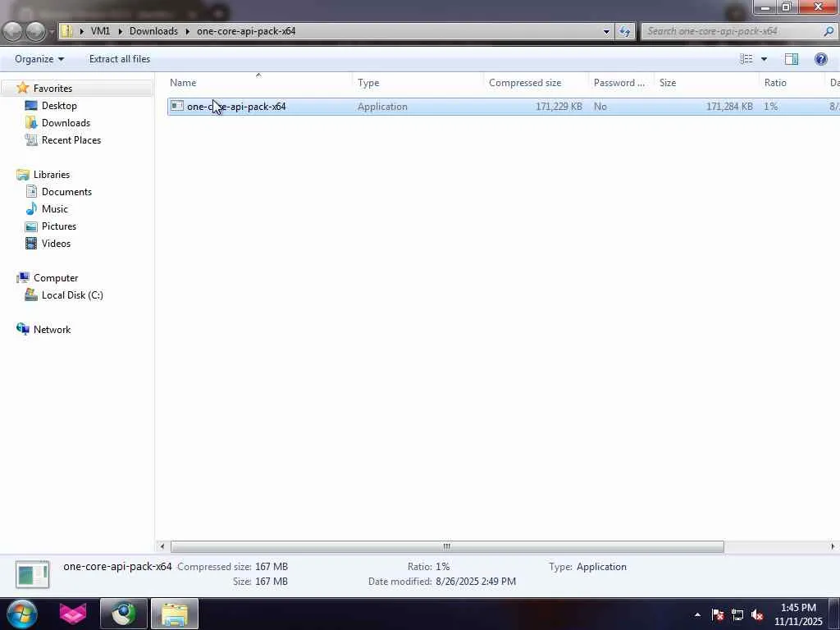Image resolution: width=840 pixels, height=630 pixels.
Task: Click Show desktop strip beside the clock
Action: (834, 614)
